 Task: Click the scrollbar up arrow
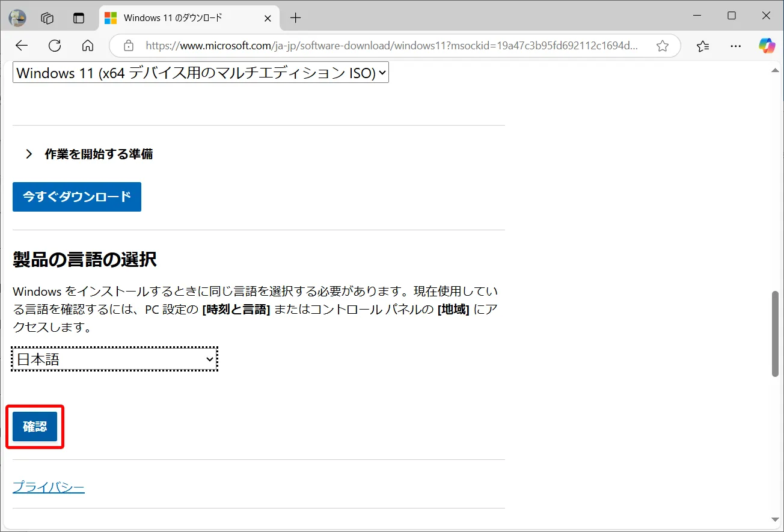[775, 71]
